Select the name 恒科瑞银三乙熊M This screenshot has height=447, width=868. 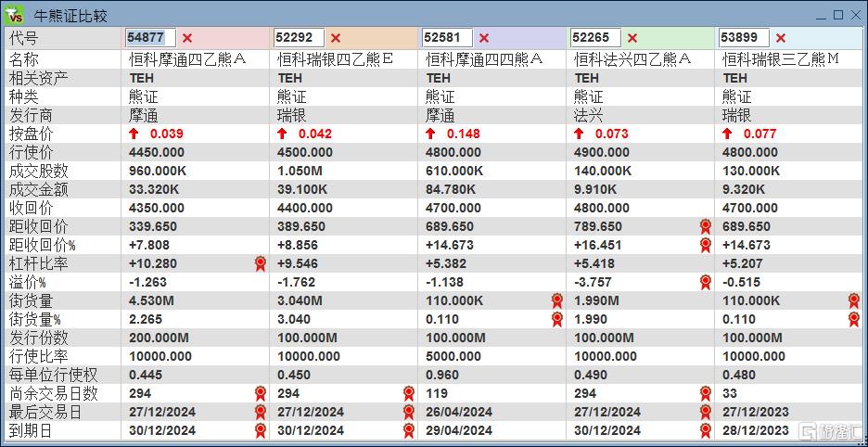click(x=781, y=59)
